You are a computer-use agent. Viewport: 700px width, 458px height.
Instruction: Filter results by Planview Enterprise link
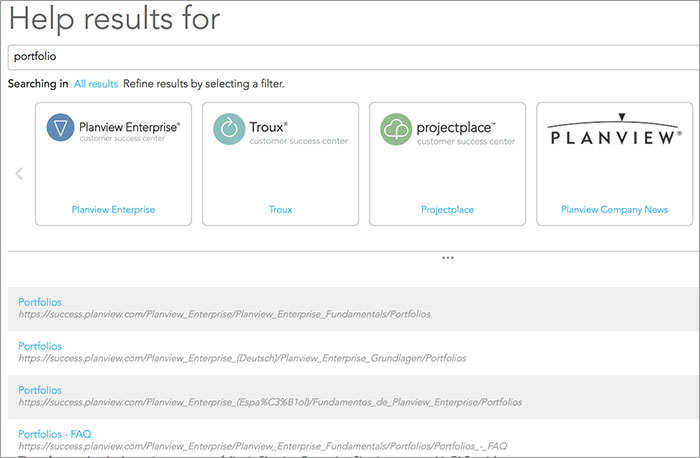pos(113,209)
